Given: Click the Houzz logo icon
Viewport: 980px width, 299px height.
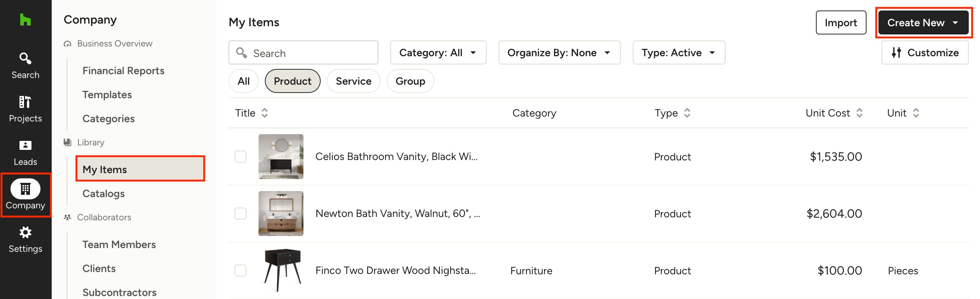Looking at the screenshot, I should (x=25, y=19).
